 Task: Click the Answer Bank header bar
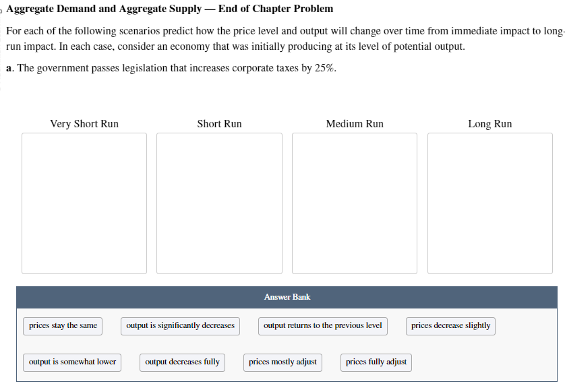(287, 296)
